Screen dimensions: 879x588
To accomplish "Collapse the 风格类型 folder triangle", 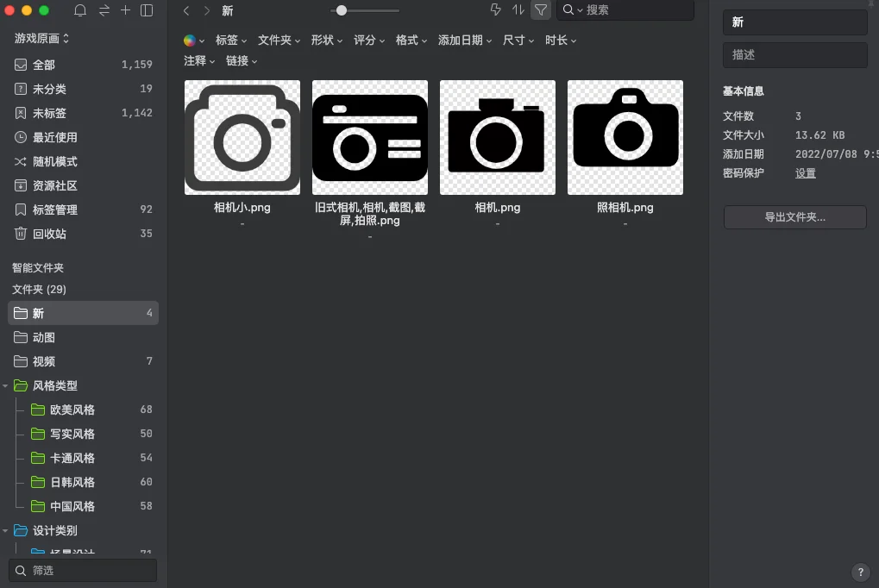I will (x=7, y=386).
